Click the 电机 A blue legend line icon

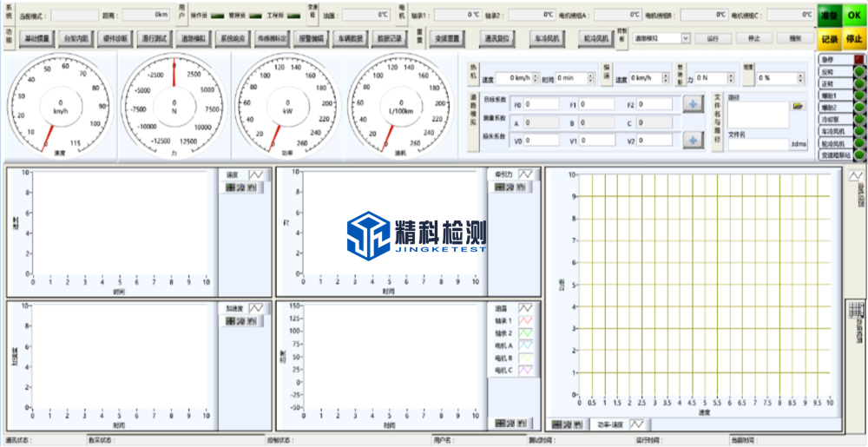[525, 345]
